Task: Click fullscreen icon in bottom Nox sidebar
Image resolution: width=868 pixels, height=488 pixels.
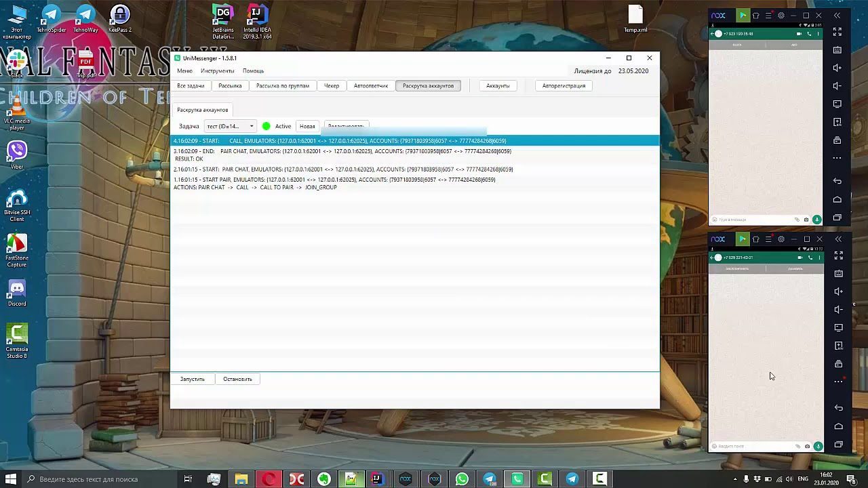Action: point(838,256)
